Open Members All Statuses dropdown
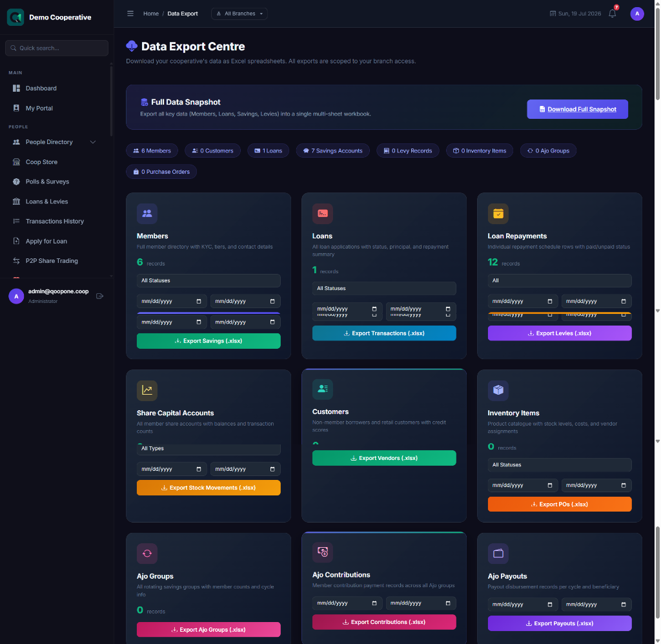The width and height of the screenshot is (661, 644). pyautogui.click(x=208, y=280)
